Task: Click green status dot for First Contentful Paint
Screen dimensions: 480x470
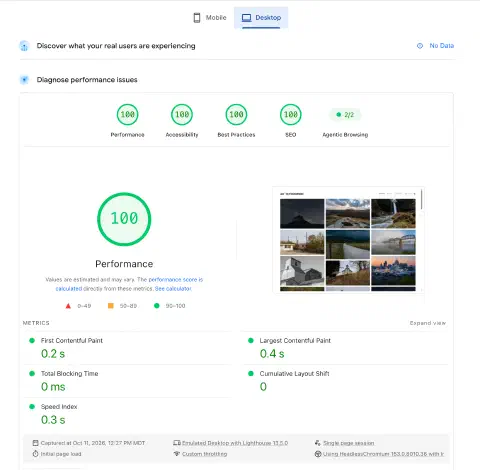Action: (x=32, y=340)
